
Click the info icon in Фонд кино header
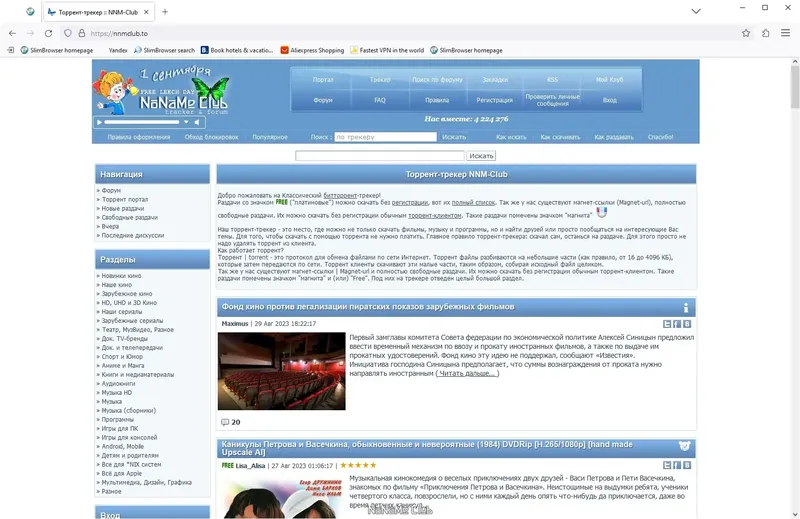coord(686,307)
